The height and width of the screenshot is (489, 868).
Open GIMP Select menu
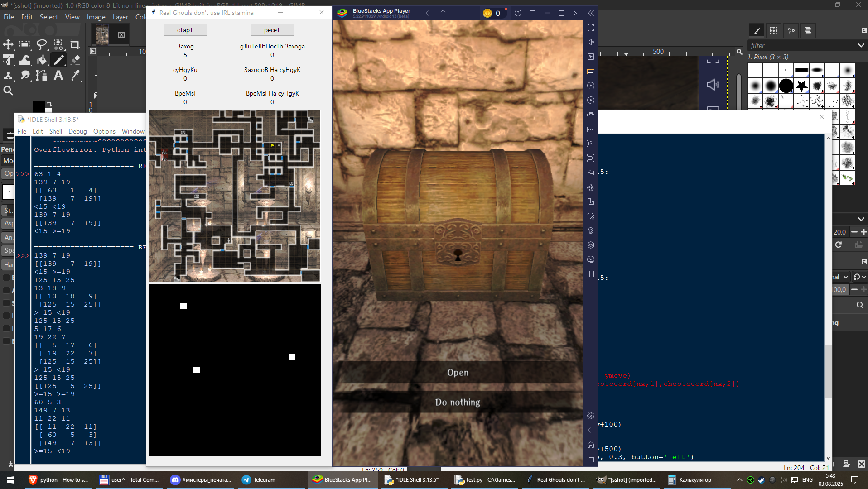pos(49,17)
